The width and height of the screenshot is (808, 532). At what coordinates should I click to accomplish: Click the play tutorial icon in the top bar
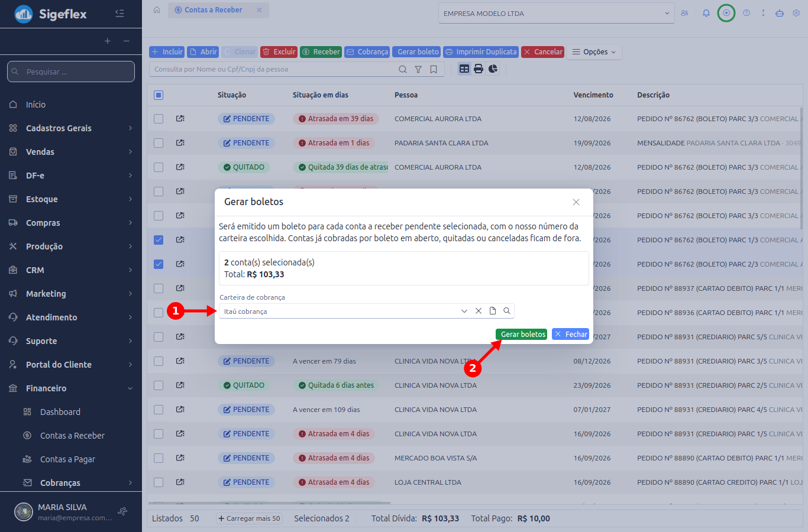pyautogui.click(x=726, y=13)
